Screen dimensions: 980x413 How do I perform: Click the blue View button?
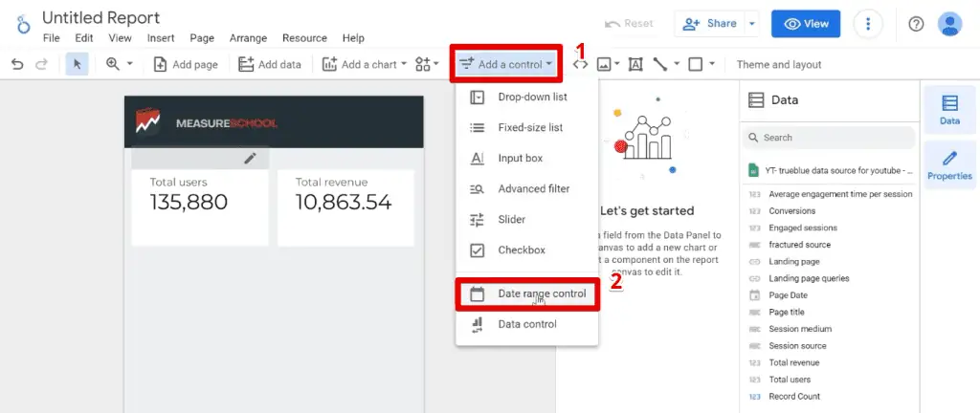tap(806, 24)
